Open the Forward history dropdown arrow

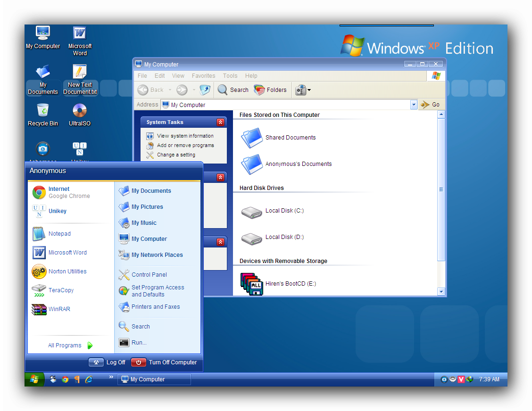point(194,90)
